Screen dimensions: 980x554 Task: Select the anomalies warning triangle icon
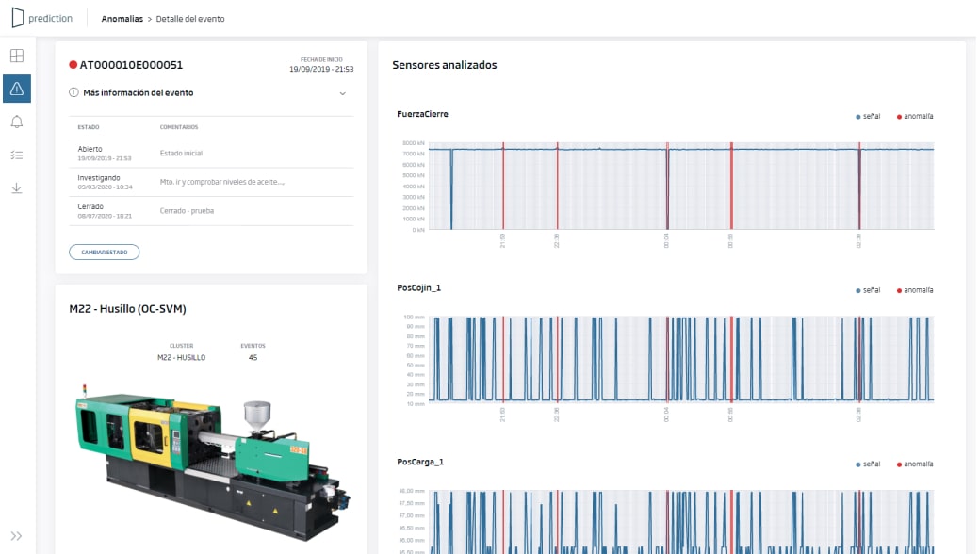(17, 89)
